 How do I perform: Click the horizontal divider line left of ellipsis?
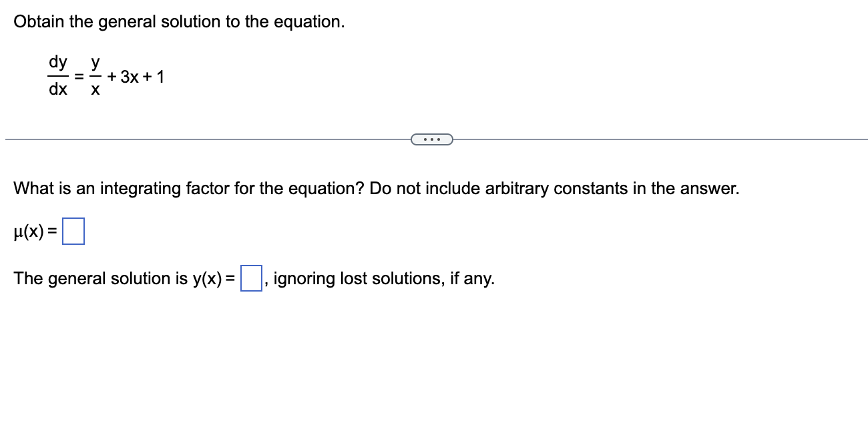click(200, 139)
